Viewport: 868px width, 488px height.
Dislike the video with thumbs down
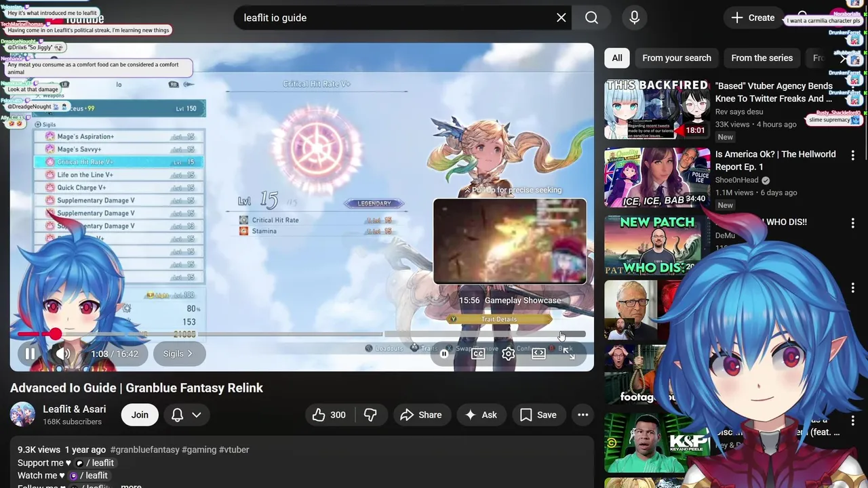click(x=370, y=415)
